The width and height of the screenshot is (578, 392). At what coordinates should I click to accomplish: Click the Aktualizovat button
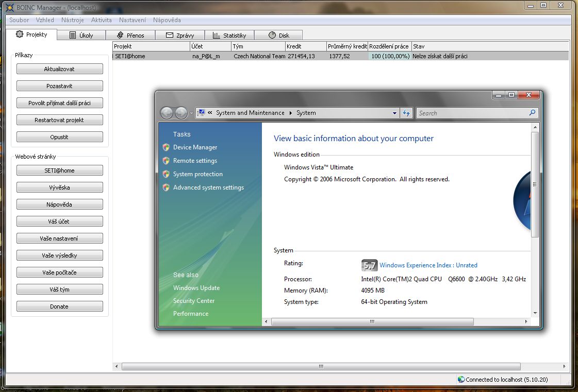(x=59, y=69)
